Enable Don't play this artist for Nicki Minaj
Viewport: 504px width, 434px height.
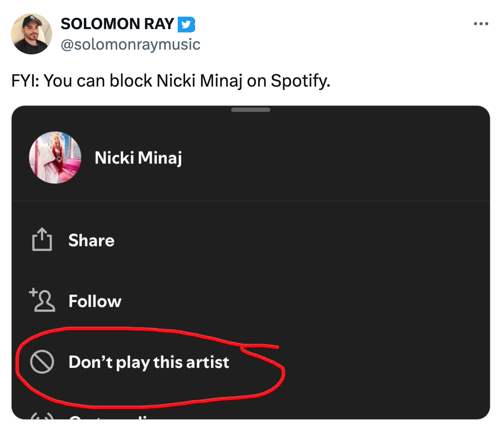point(149,363)
